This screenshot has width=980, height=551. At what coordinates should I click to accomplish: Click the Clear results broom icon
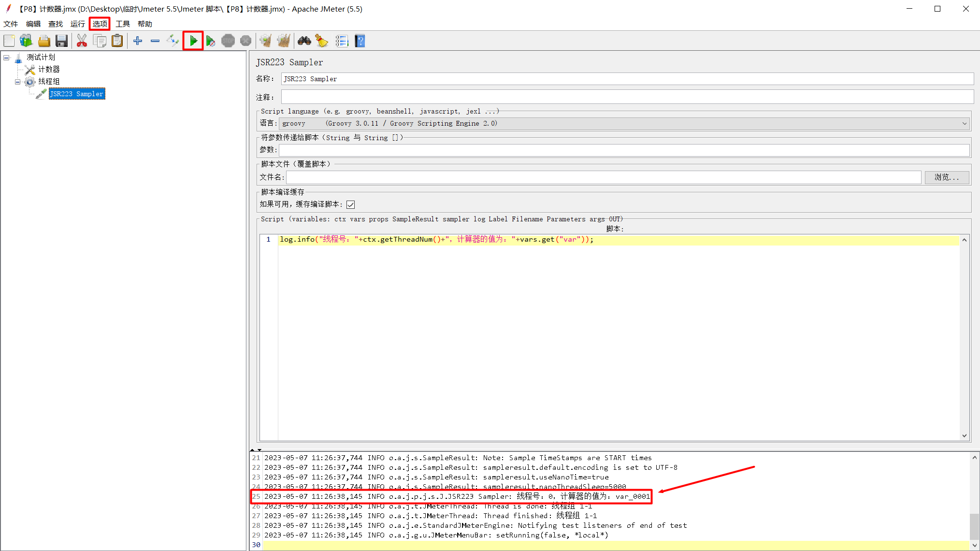pos(265,41)
